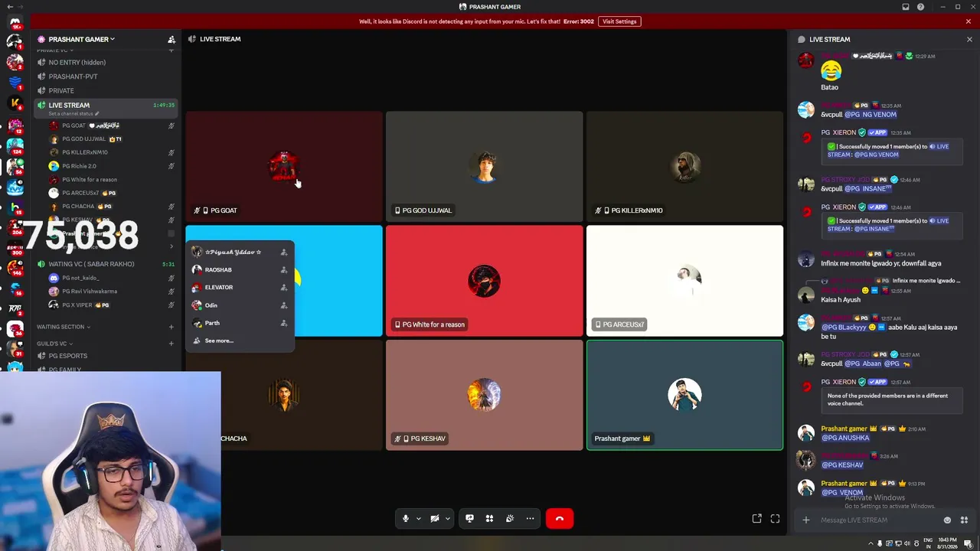The height and width of the screenshot is (551, 980).
Task: Focus the PG GOD UJJWAL video tile
Action: (x=485, y=167)
